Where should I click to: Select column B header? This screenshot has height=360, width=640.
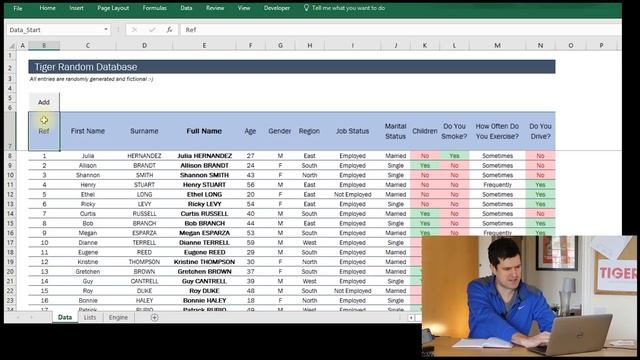click(44, 46)
